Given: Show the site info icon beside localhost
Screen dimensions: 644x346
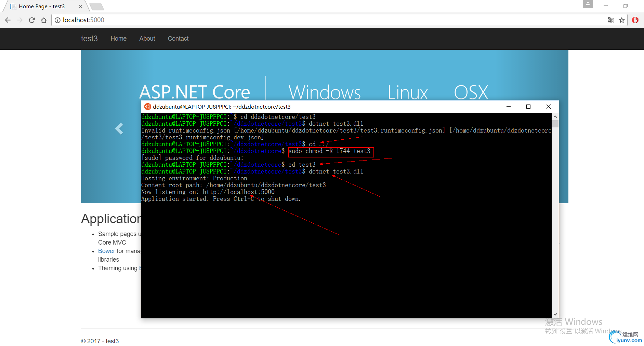Looking at the screenshot, I should click(x=57, y=20).
